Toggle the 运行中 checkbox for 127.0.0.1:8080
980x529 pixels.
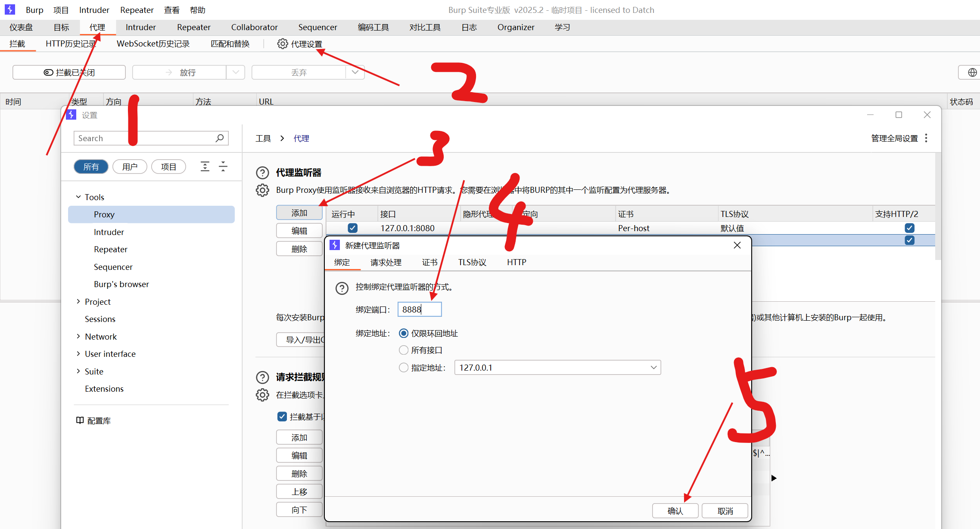352,228
